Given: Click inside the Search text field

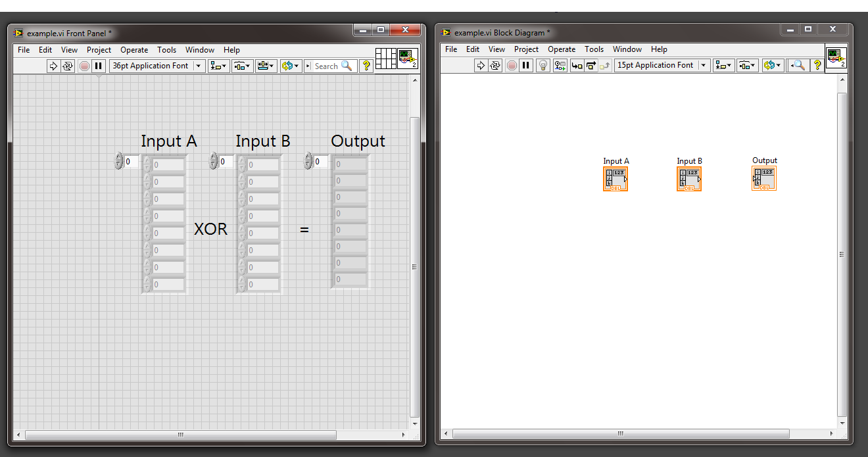Looking at the screenshot, I should click(325, 66).
